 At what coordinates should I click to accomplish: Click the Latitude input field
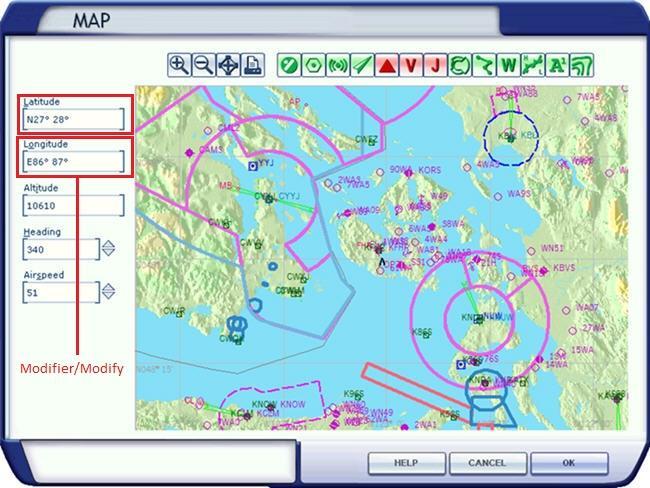[x=73, y=119]
